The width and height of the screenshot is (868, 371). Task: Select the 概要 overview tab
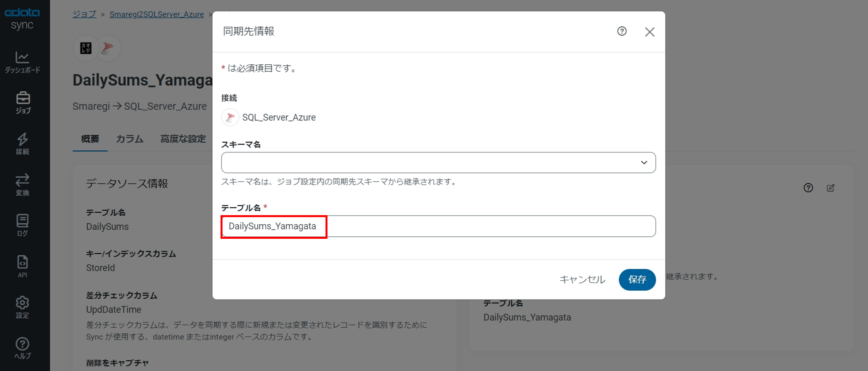tap(90, 139)
